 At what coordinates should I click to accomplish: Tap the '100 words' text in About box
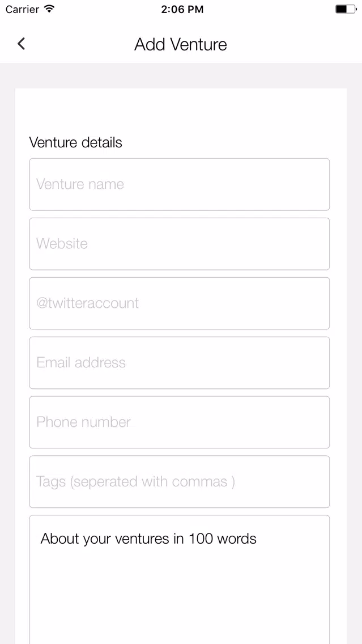222,539
